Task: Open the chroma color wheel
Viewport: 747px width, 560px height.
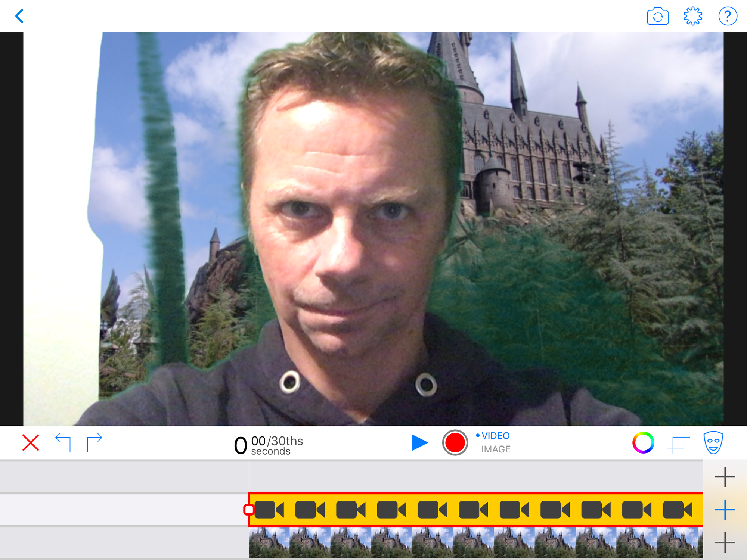Action: tap(643, 443)
